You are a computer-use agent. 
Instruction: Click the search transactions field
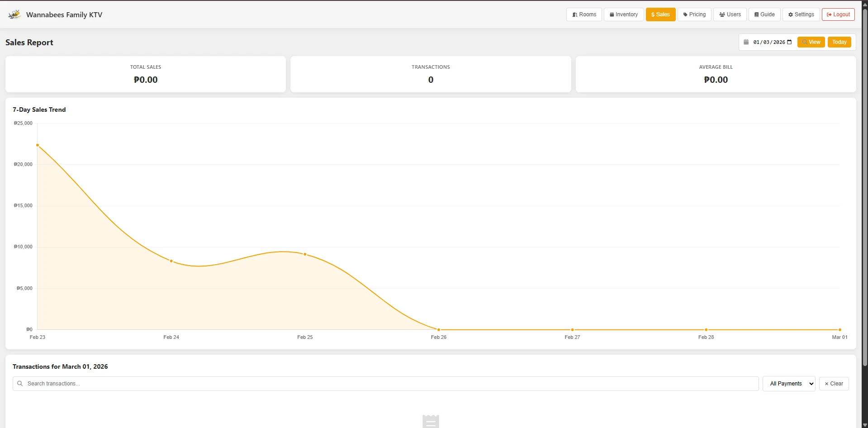pyautogui.click(x=385, y=384)
